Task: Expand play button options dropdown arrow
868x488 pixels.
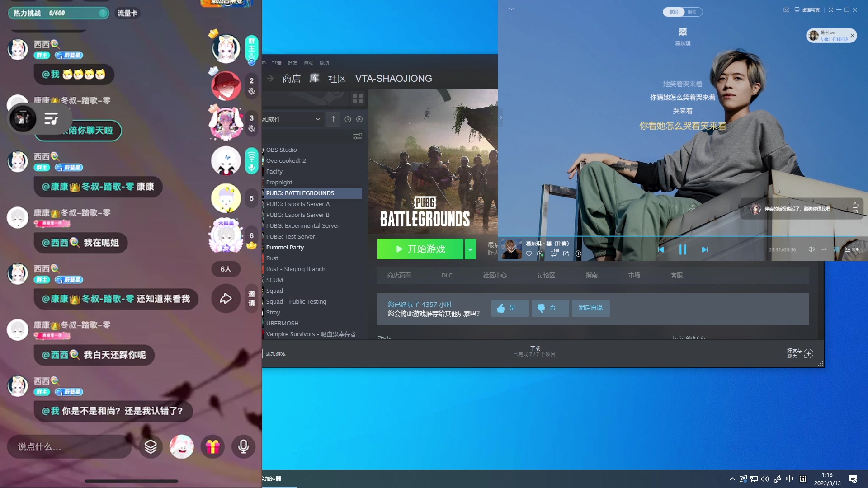Action: pos(470,249)
